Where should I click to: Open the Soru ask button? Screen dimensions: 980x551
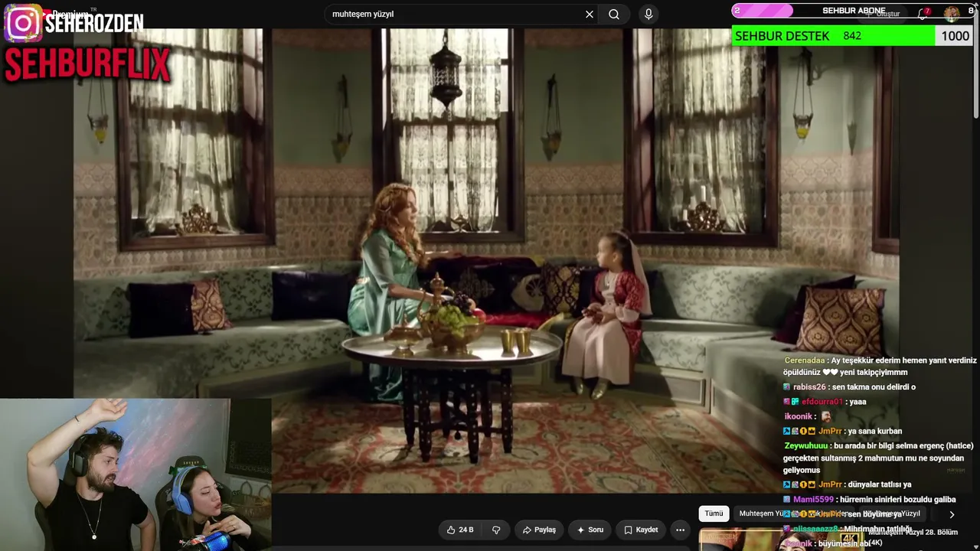(x=590, y=530)
